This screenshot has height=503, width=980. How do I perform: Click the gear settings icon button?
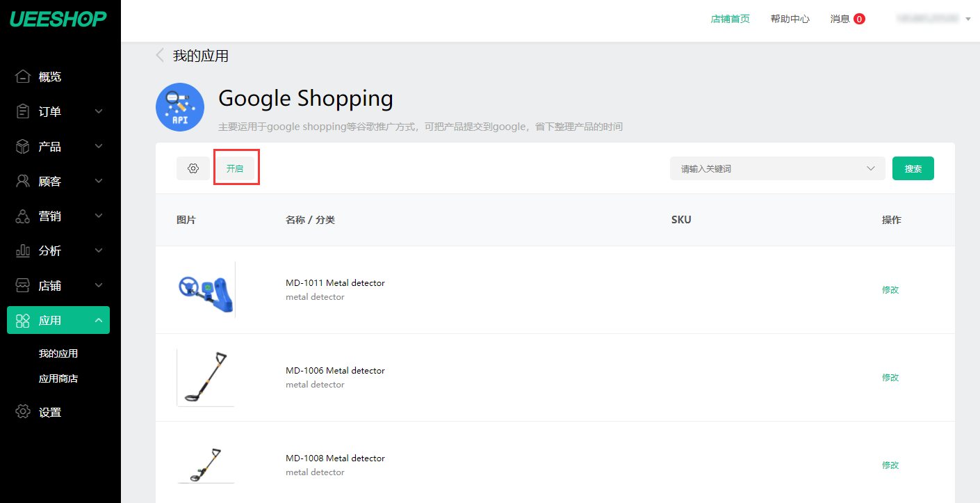click(193, 168)
